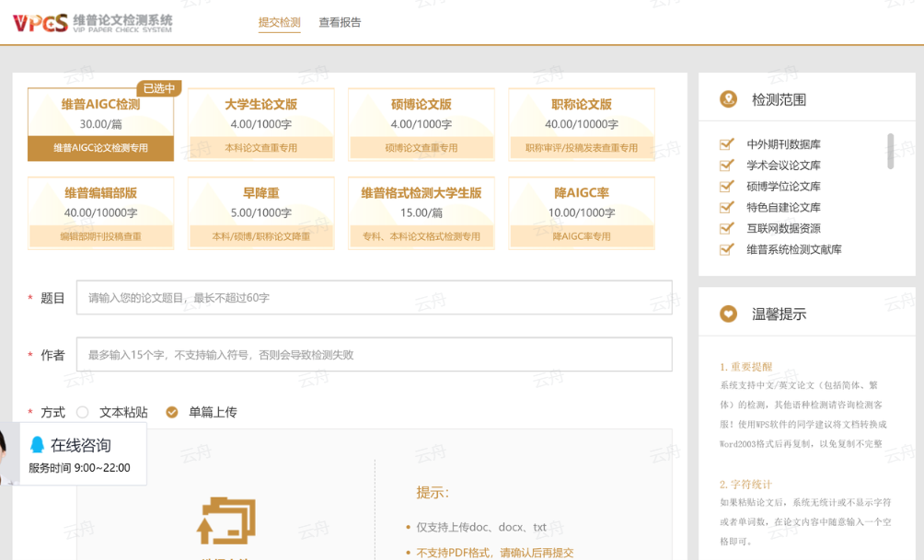This screenshot has width=924, height=560.
Task: Toggle the 互联网数据资源 checkbox
Action: (726, 228)
